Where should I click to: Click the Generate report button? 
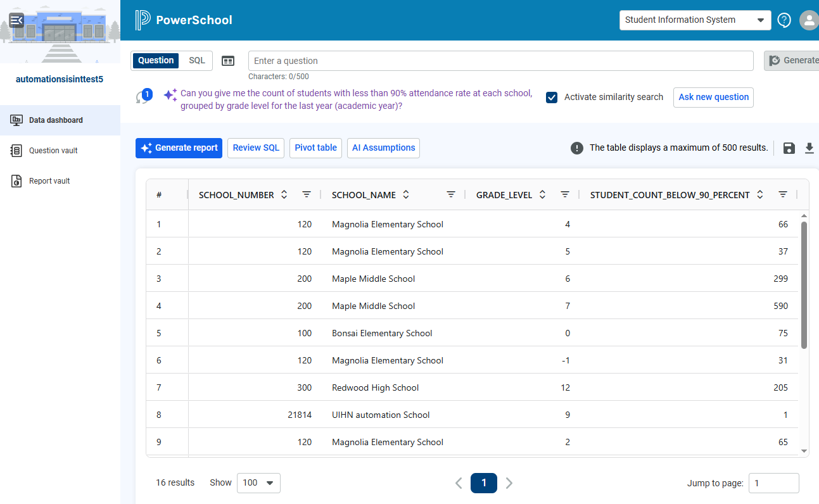click(179, 148)
